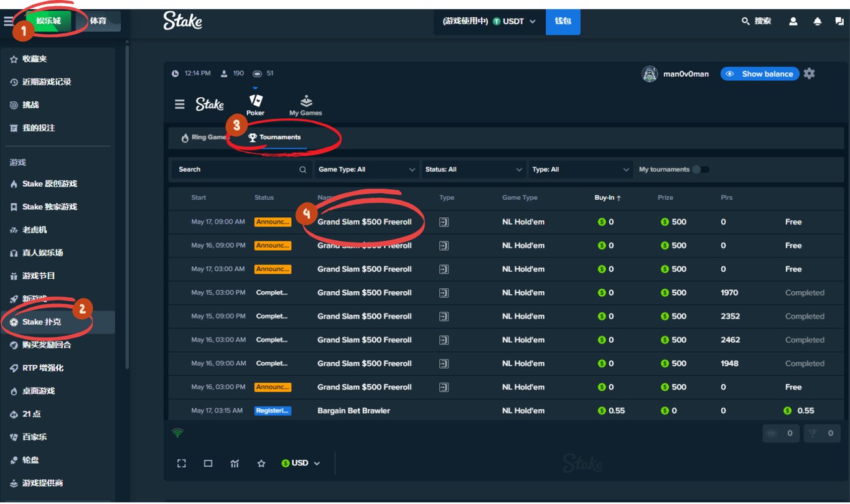Open the main hamburger menu at top-left
850x504 pixels.
[8, 21]
